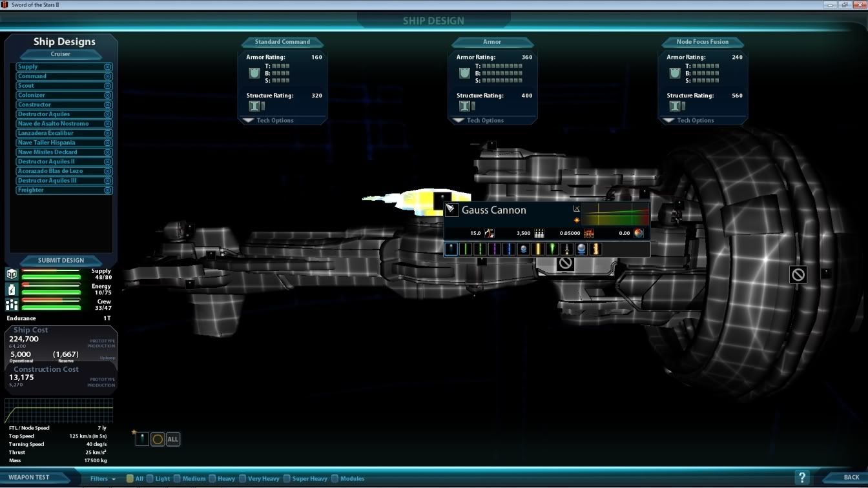The width and height of the screenshot is (868, 488).
Task: Toggle the Very Heavy filter checkbox
Action: [243, 478]
